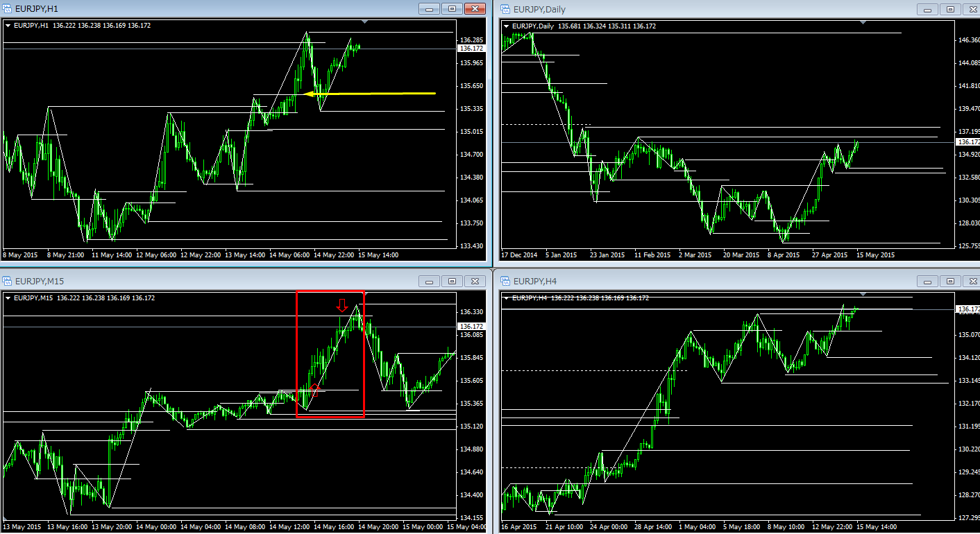Viewport: 980px width, 534px height.
Task: Minimize the EURJPY,H1 chart window
Action: coord(430,9)
